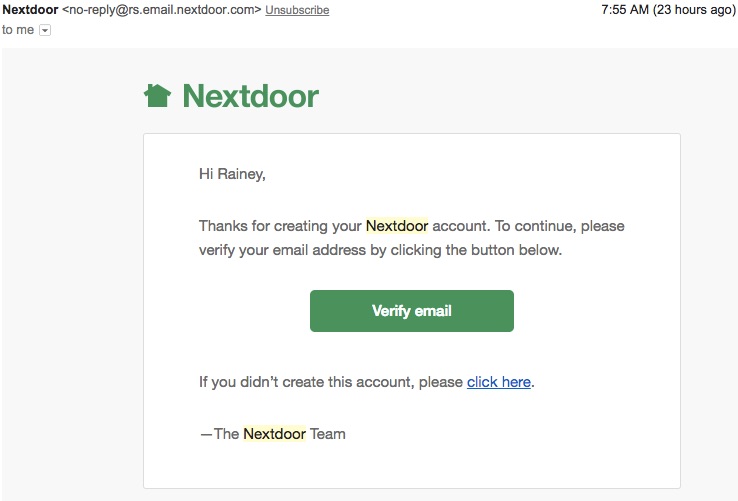Expand recipient details arrow beside "to me"

click(44, 30)
